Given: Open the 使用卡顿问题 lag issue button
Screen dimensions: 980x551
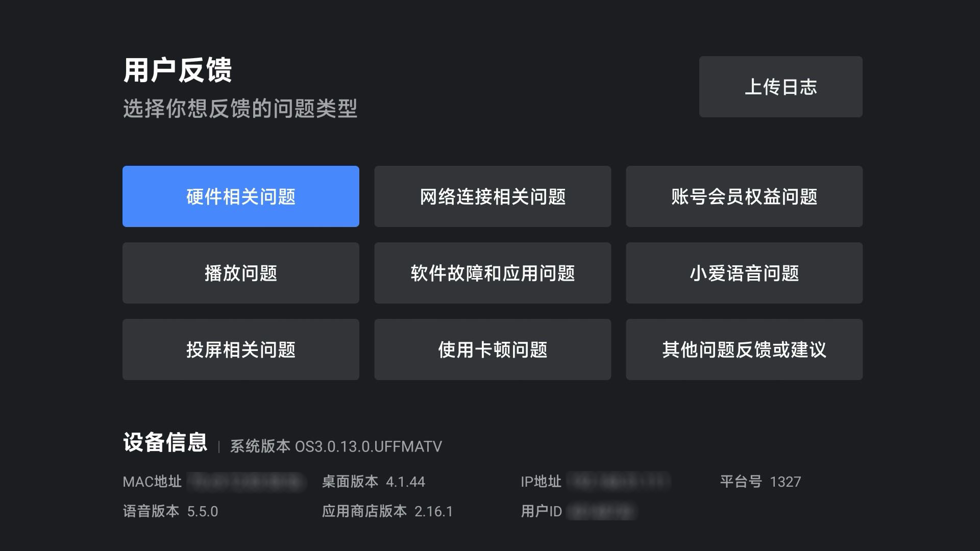Looking at the screenshot, I should coord(492,349).
